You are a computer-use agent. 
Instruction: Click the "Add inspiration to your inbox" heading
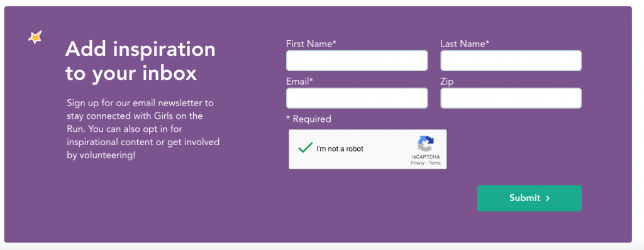click(x=140, y=62)
